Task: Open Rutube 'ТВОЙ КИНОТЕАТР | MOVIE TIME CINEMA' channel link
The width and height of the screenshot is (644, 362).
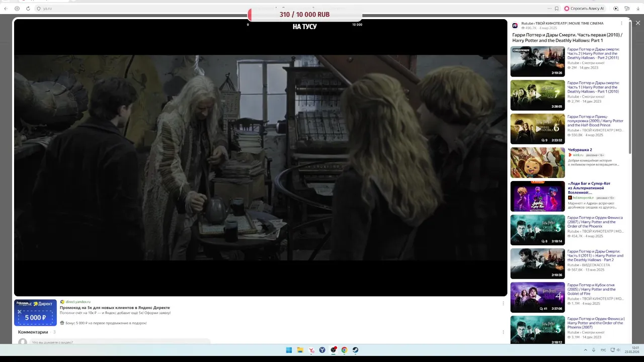Action: (562, 23)
